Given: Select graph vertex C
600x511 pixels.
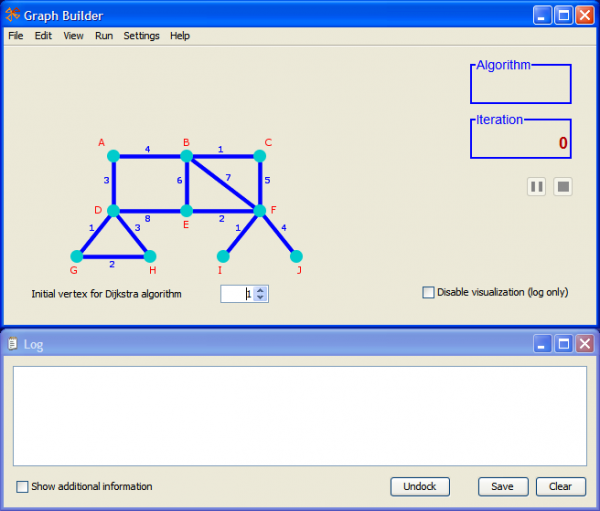Looking at the screenshot, I should click(x=259, y=156).
